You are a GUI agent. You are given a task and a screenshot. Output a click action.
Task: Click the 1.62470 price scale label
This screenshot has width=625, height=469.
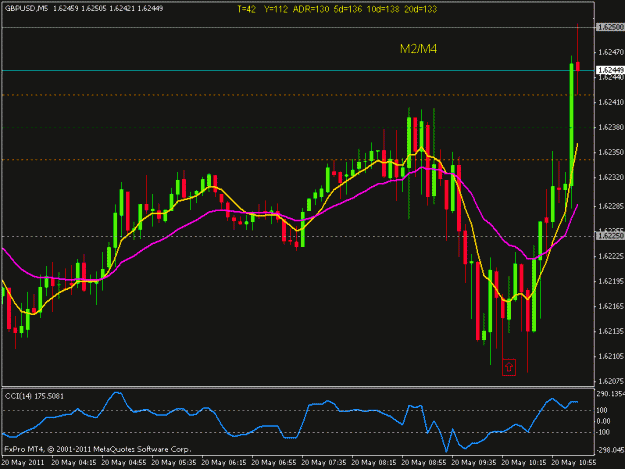611,52
